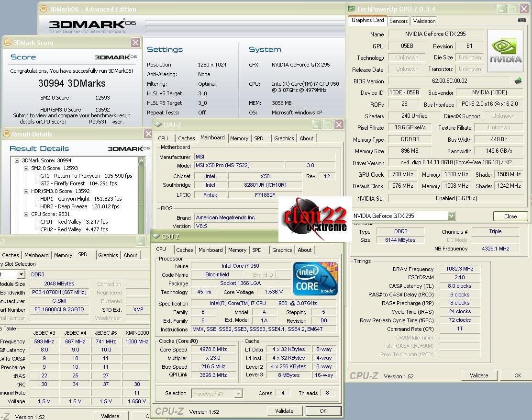Open SPD tab in CPU-Z processor window

[x=257, y=250]
